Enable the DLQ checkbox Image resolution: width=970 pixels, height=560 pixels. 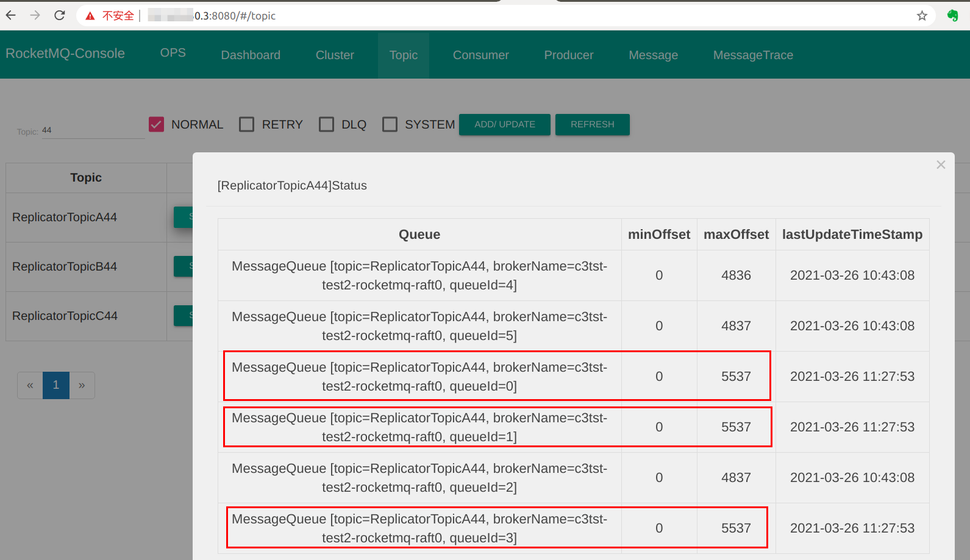[327, 124]
